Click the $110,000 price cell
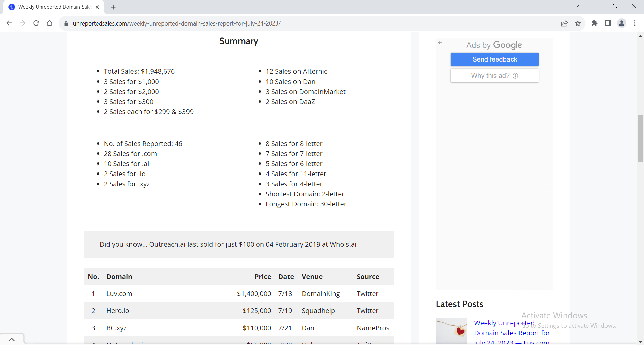Image resolution: width=644 pixels, height=345 pixels. click(257, 328)
